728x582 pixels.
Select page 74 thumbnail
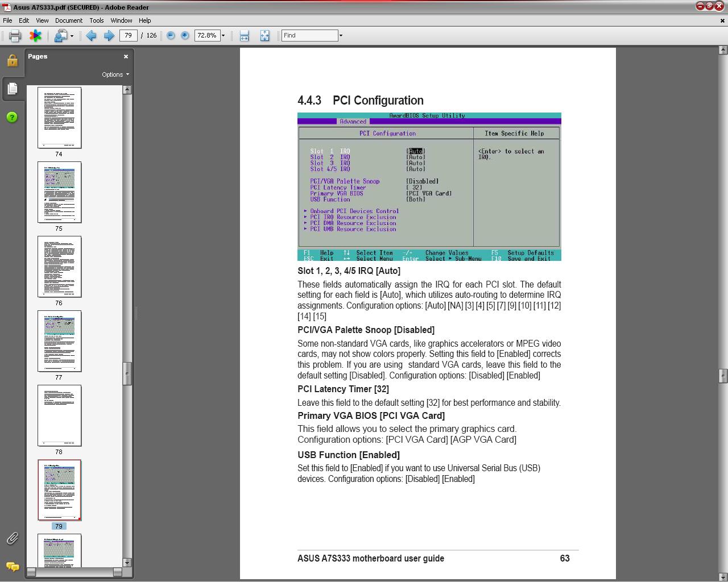[59, 118]
